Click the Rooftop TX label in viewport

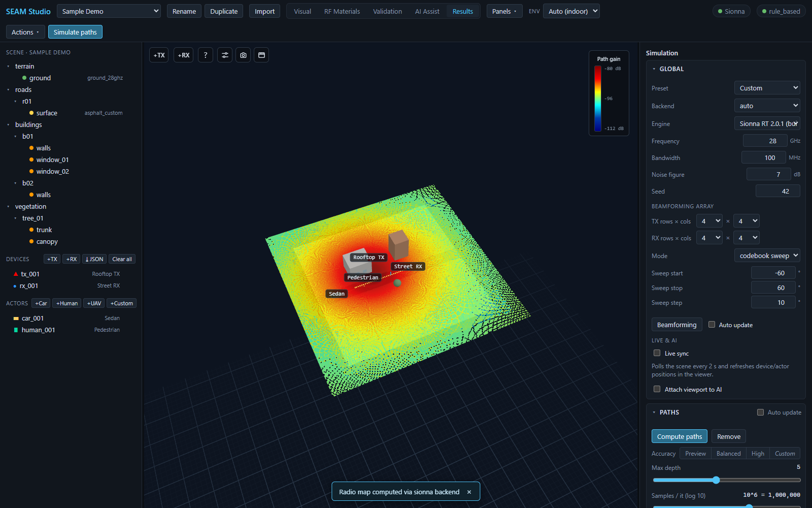coord(369,257)
